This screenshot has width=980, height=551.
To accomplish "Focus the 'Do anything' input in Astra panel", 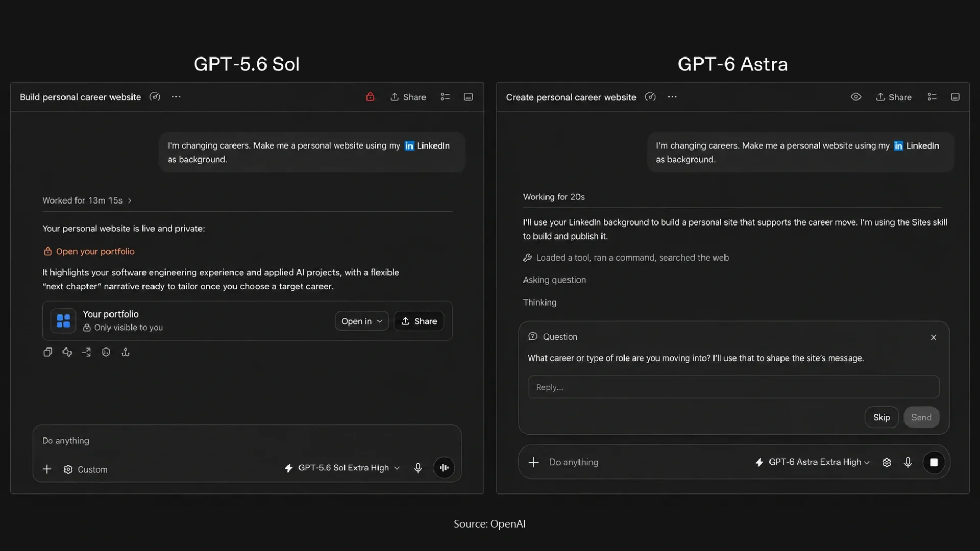I will coord(574,462).
